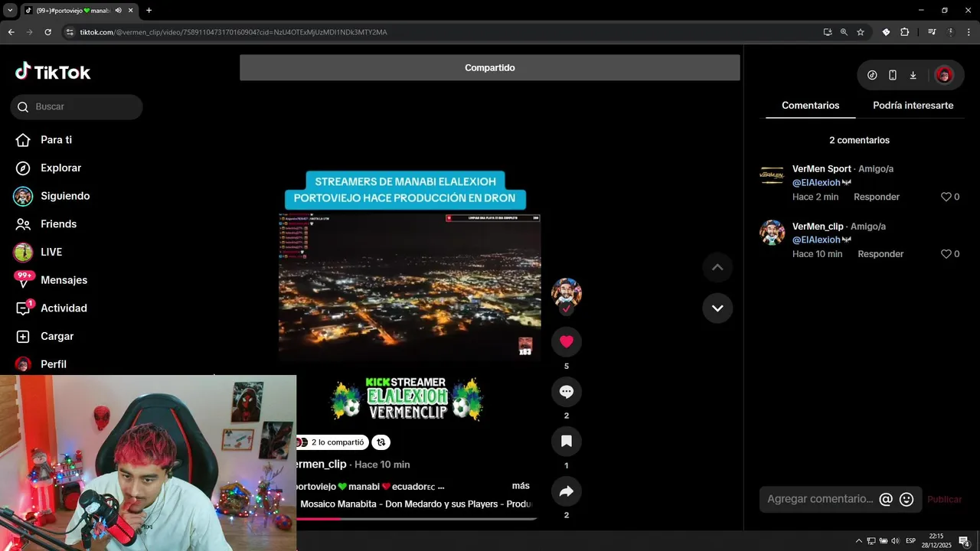
Task: Click the TikTok URL in the address bar
Action: coord(234,32)
